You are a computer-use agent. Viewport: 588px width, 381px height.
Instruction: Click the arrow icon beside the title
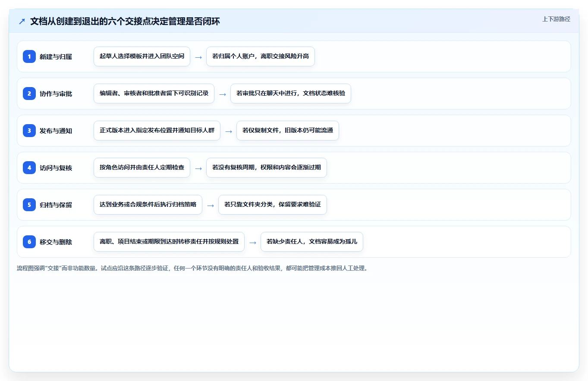[x=22, y=22]
